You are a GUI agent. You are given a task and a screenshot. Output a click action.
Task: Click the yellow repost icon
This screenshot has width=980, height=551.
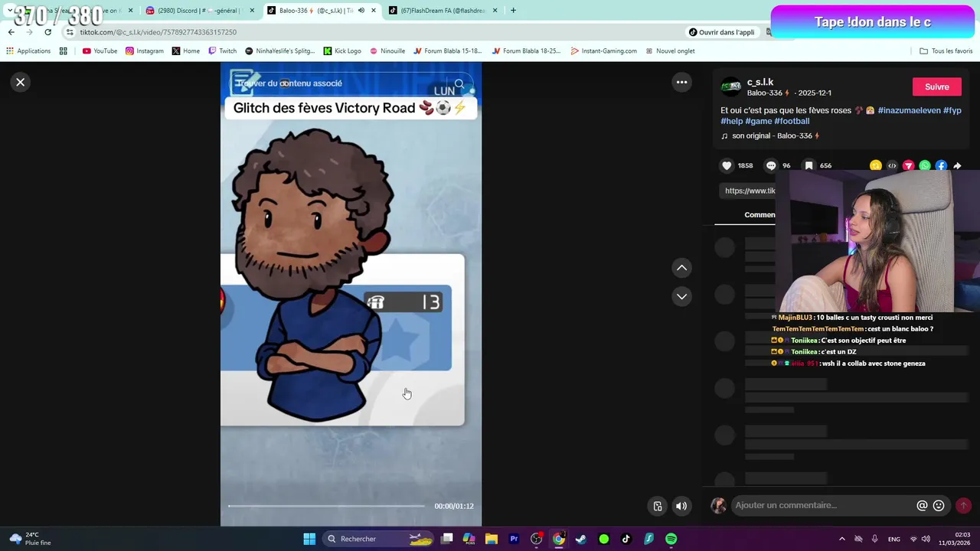[x=875, y=165]
